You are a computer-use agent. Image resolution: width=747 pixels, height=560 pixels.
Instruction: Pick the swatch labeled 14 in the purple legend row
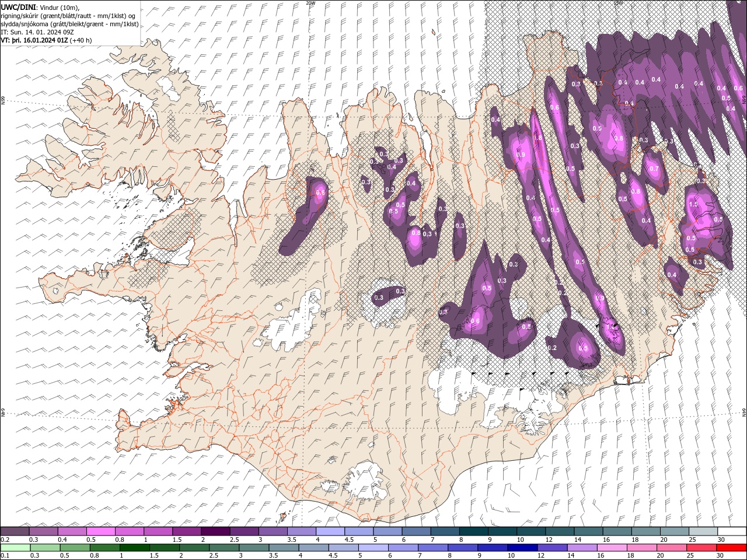[588, 531]
